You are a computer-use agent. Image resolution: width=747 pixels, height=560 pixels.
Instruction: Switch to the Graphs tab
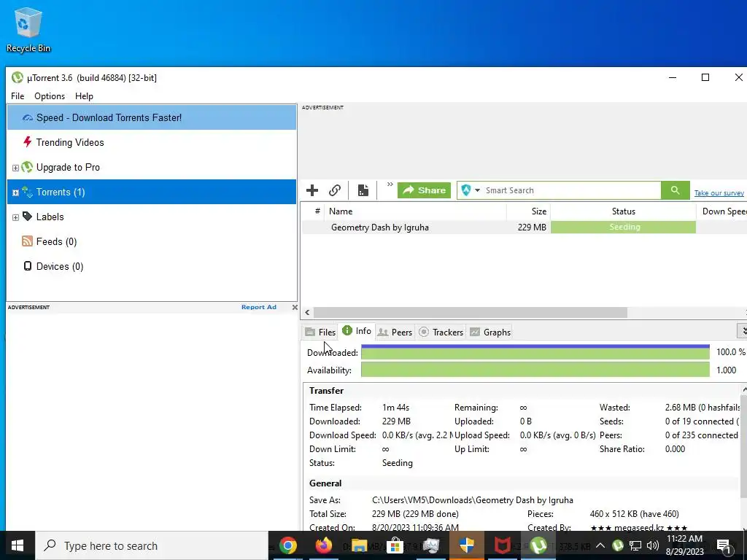[x=490, y=332]
